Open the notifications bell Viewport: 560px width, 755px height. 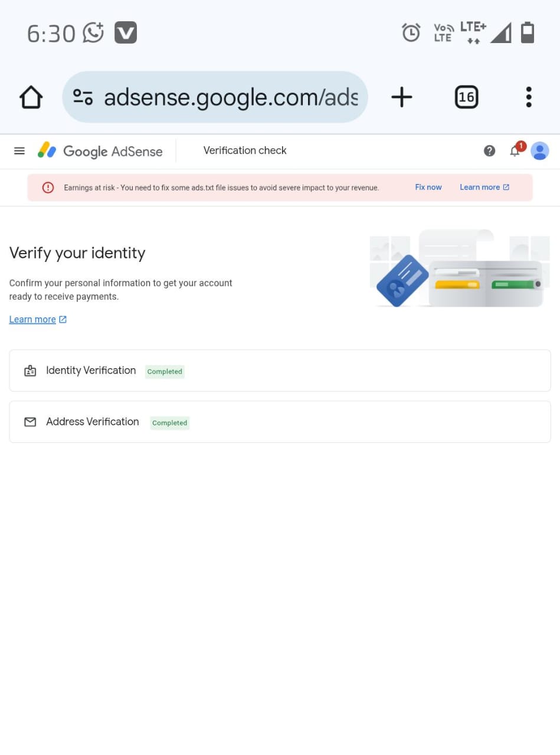click(516, 150)
